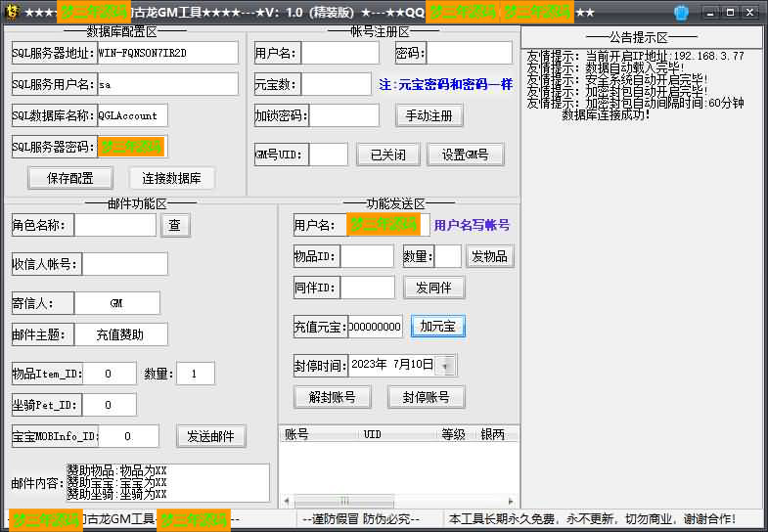This screenshot has height=532, width=768.
Task: Click the 用户名写帐号 hint text
Action: [472, 225]
